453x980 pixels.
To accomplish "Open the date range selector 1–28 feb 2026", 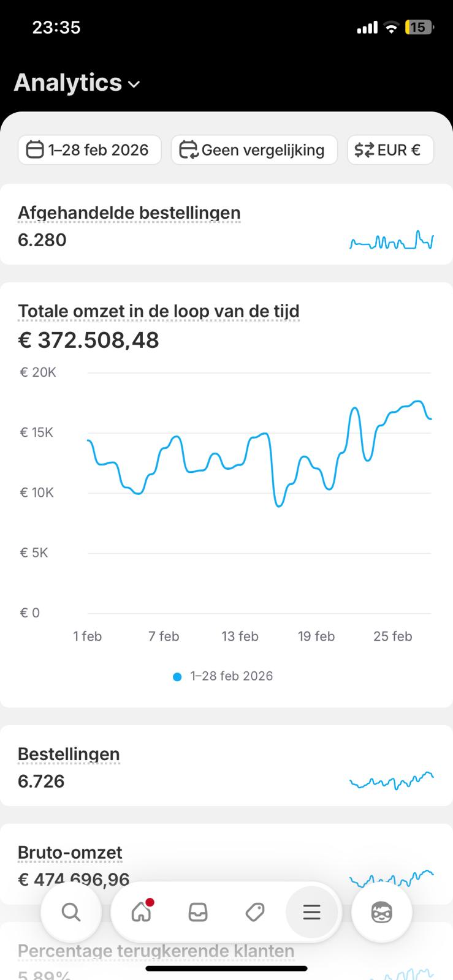I will (89, 149).
